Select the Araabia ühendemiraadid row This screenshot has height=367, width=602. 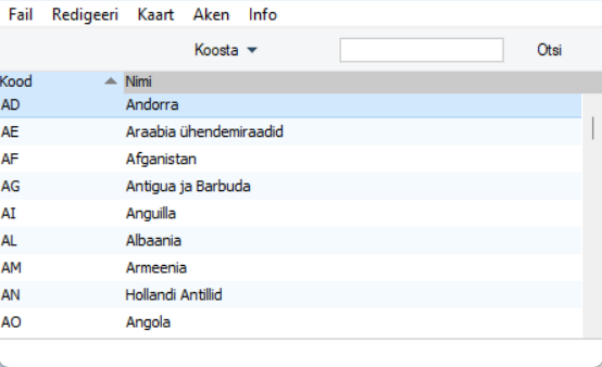click(x=291, y=132)
